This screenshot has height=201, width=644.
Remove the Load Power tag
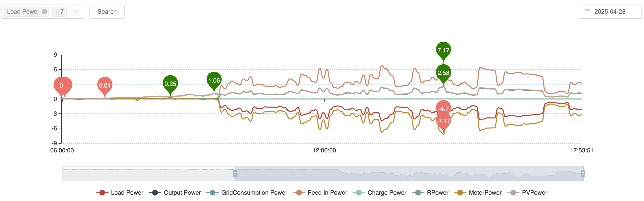[x=44, y=12]
